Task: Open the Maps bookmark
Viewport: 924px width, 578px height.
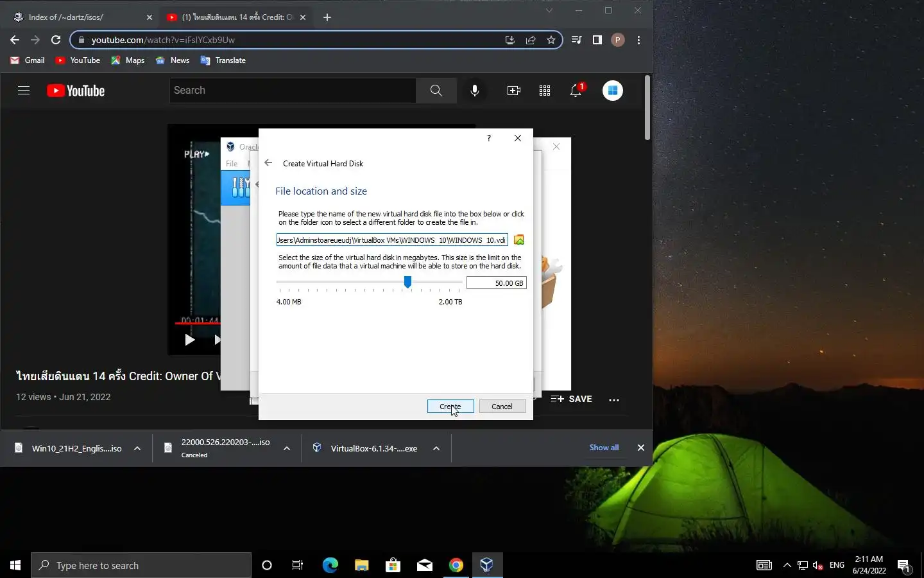Action: [128, 60]
